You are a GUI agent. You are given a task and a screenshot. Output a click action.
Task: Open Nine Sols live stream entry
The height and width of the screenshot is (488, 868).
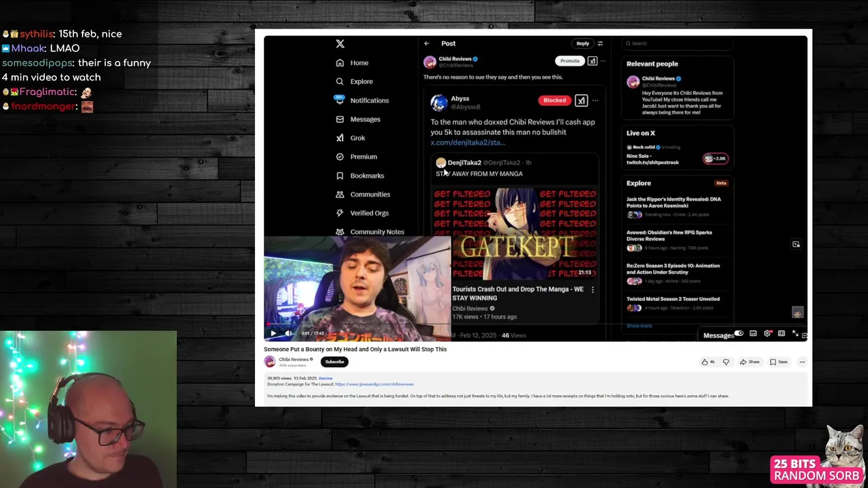point(652,159)
